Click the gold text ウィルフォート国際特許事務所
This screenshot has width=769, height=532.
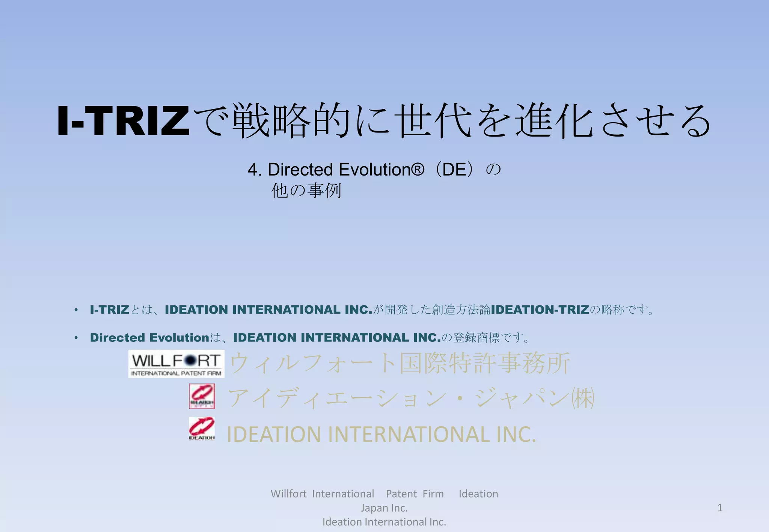400,363
